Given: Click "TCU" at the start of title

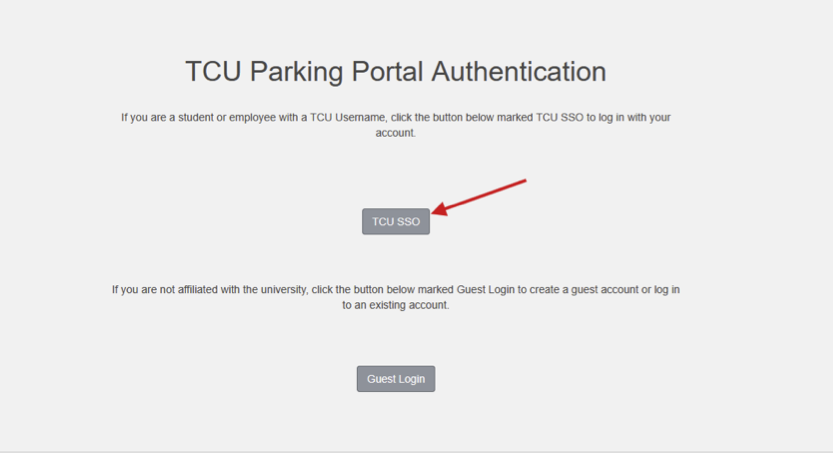Looking at the screenshot, I should 213,72.
